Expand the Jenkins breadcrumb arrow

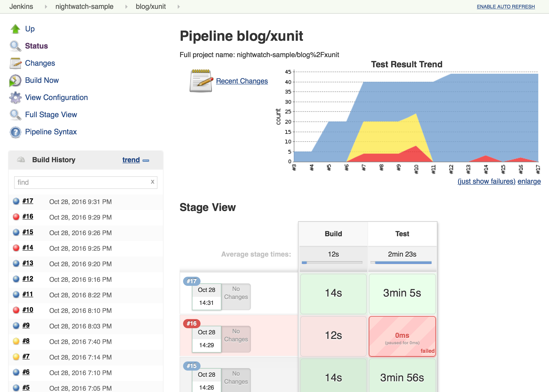46,7
